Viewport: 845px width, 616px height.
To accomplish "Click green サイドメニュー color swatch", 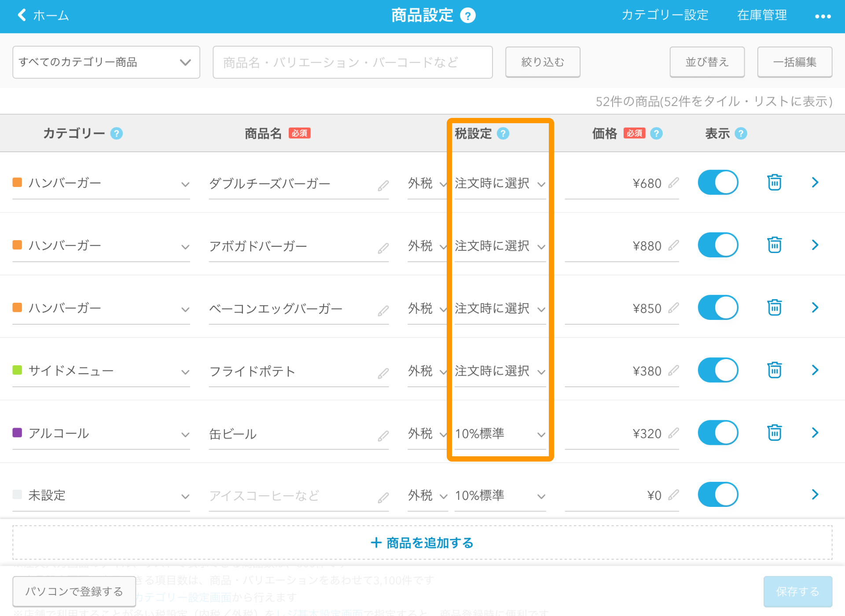I will 17,370.
